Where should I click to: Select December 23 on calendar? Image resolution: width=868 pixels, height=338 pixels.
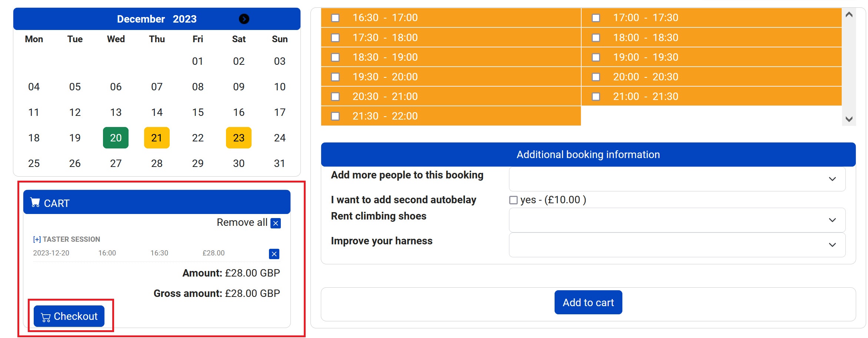[x=239, y=138]
